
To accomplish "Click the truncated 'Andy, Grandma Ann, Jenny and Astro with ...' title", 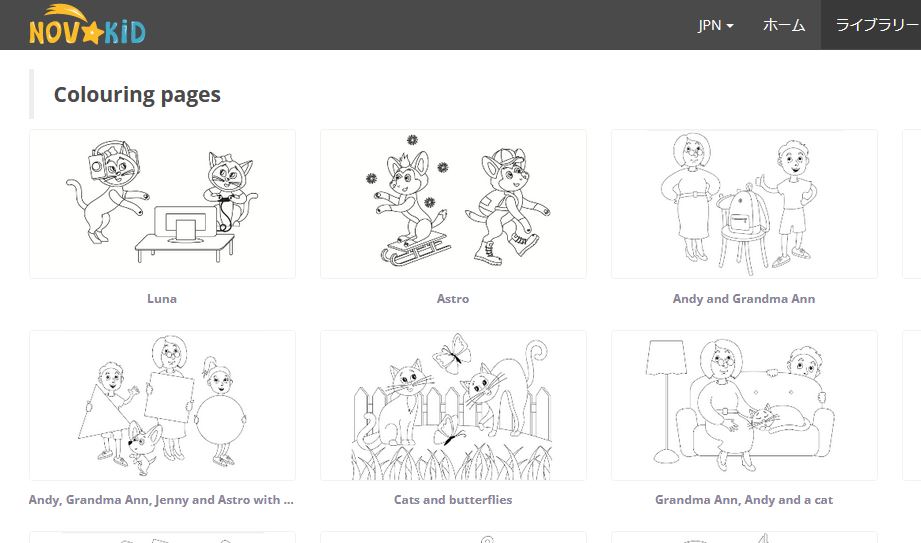I will (162, 500).
